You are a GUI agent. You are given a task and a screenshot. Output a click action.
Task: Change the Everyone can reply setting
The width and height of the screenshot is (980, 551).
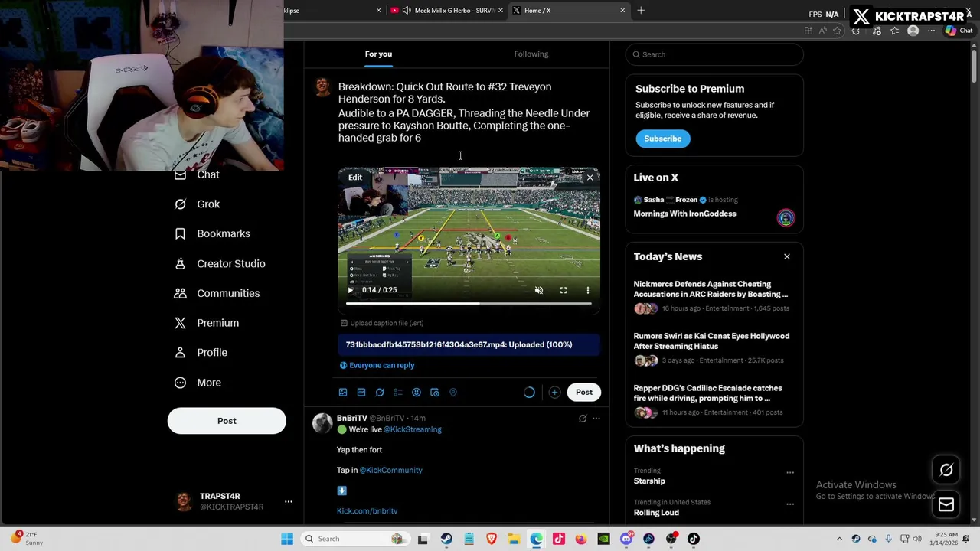coord(377,365)
